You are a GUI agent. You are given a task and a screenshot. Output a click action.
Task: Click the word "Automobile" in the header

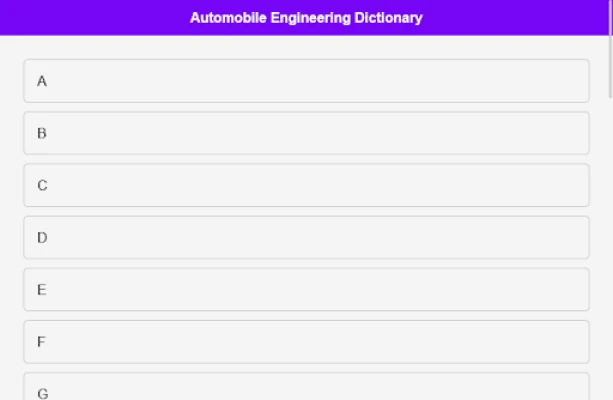coord(228,18)
